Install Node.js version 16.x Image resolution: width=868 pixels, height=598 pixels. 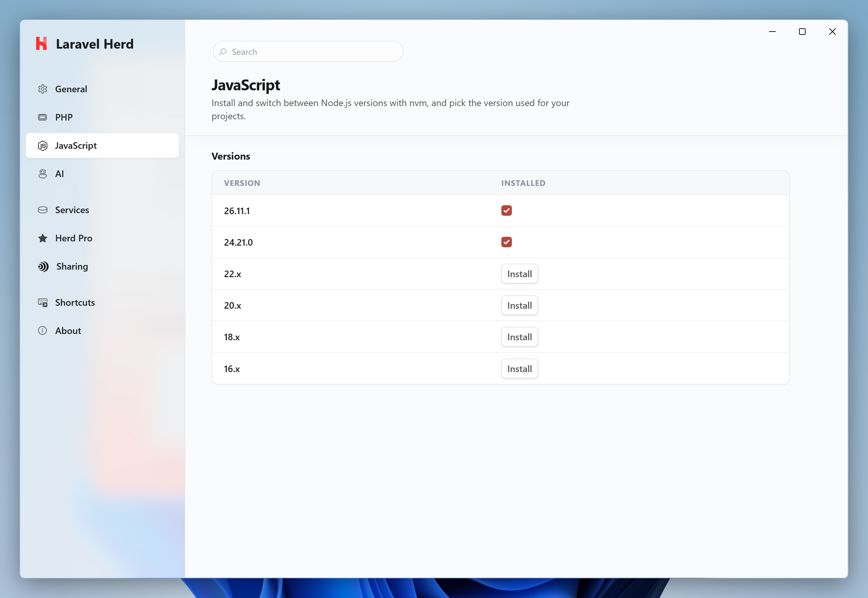pos(519,369)
